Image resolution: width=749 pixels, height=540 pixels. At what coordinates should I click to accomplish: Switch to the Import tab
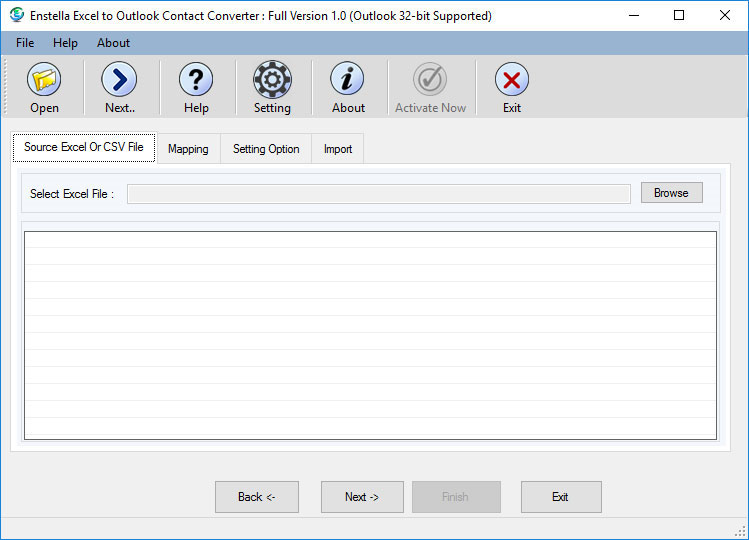tap(338, 149)
